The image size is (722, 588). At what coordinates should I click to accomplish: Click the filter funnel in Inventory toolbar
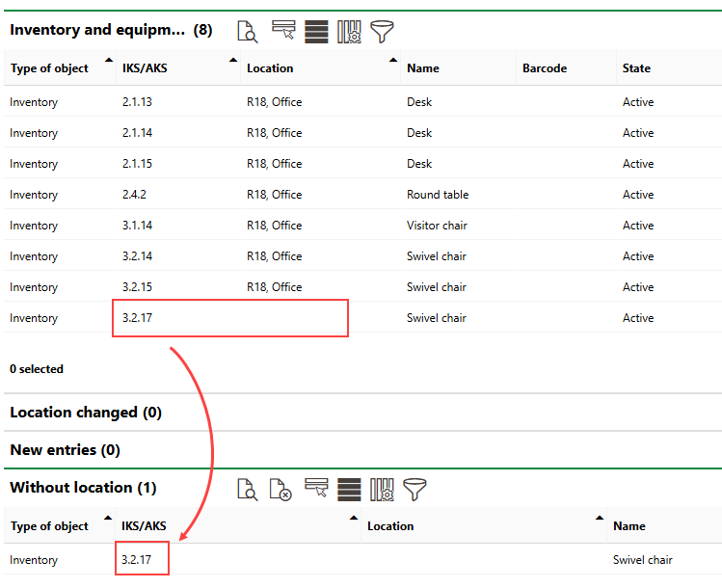pyautogui.click(x=383, y=31)
